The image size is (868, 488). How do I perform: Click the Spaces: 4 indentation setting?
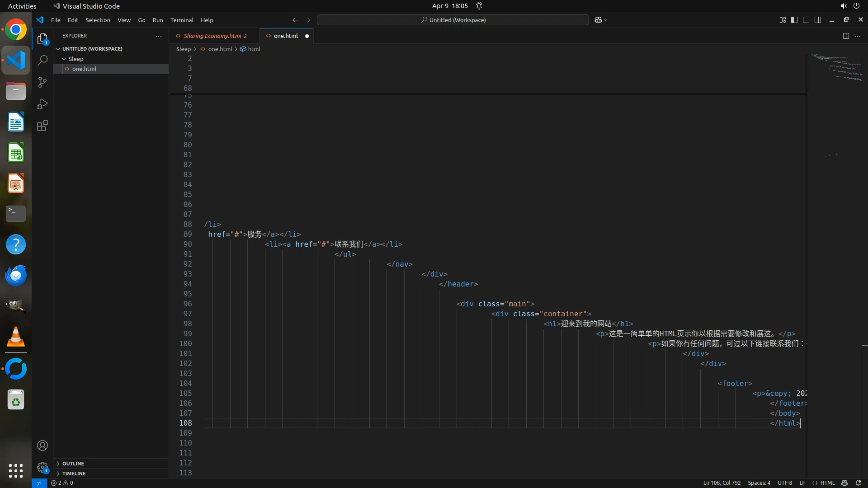[x=759, y=483]
